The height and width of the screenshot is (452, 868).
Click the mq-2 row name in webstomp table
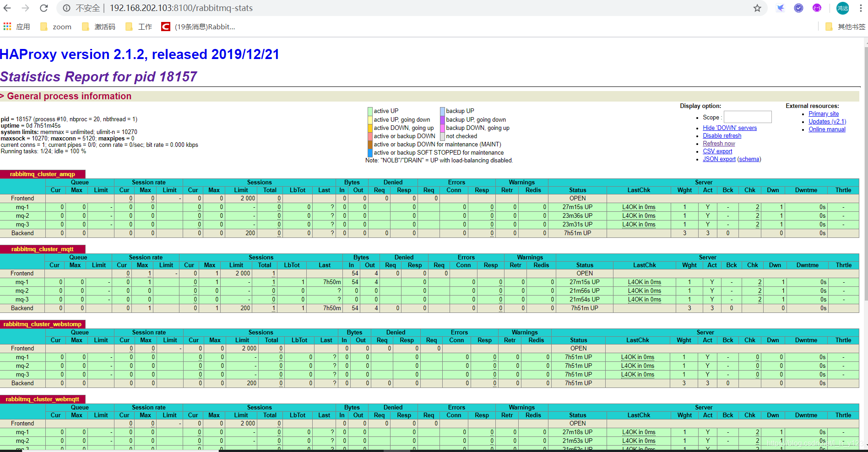(x=22, y=366)
